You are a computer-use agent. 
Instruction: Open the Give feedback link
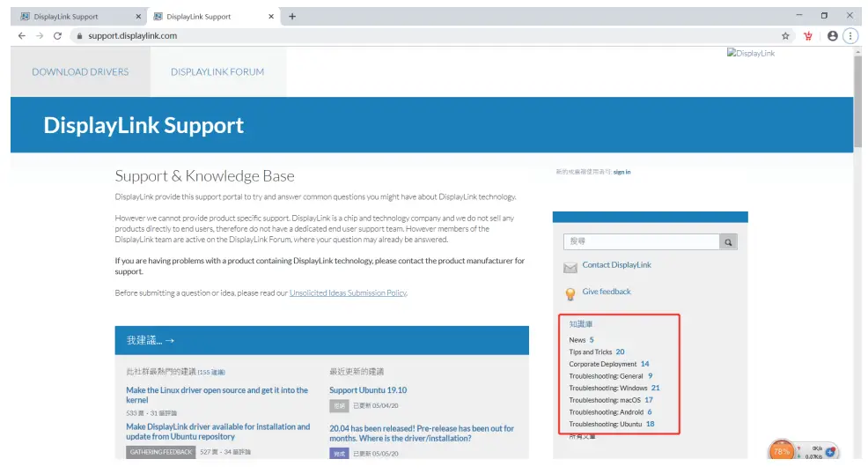[x=607, y=292]
